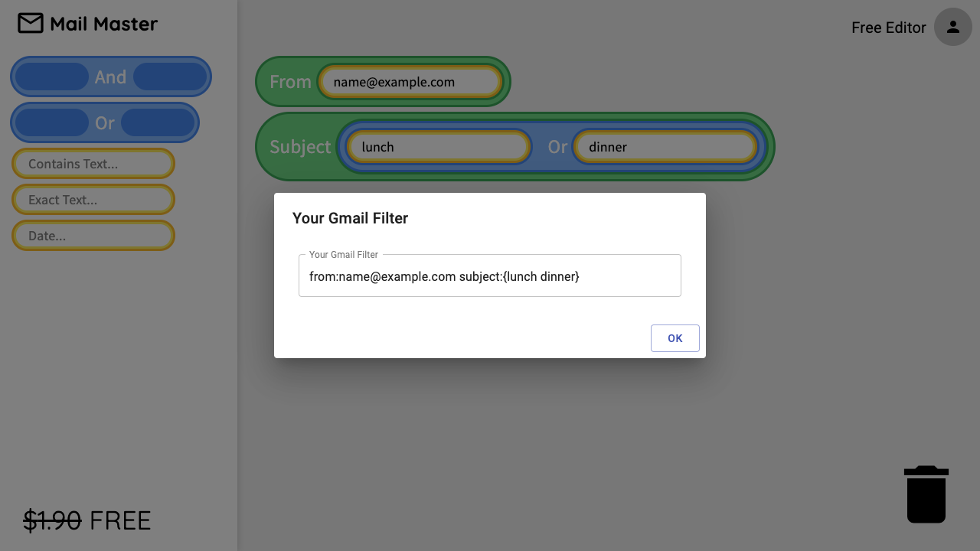Viewport: 980px width, 551px height.
Task: Select the Your Gmail Filter text field
Action: pyautogui.click(x=490, y=275)
